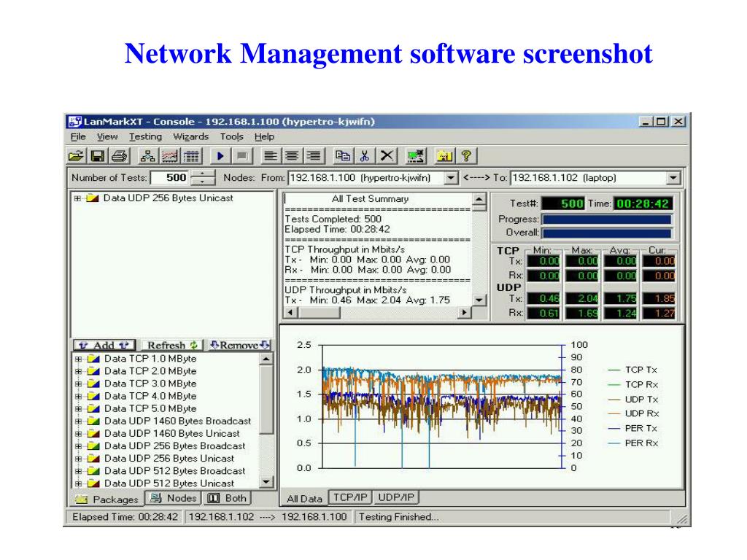
Task: Click the test summary scroll down arrow
Action: pos(479,300)
